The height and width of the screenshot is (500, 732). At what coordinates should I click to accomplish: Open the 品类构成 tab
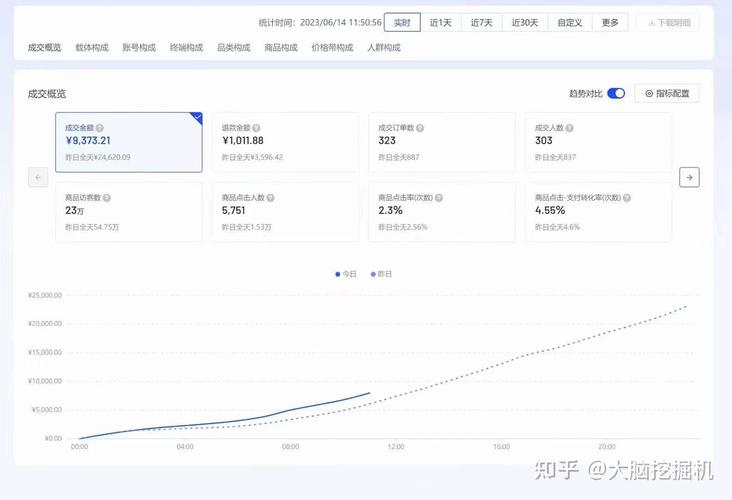click(233, 48)
